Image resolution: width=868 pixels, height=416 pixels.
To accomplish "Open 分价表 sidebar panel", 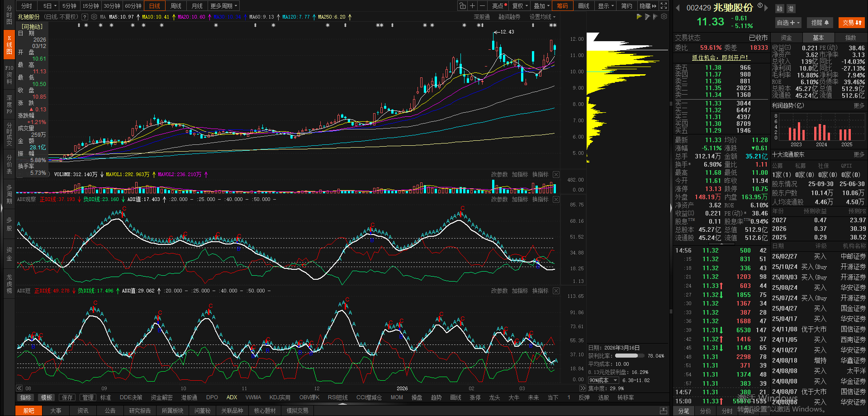I will point(9,164).
